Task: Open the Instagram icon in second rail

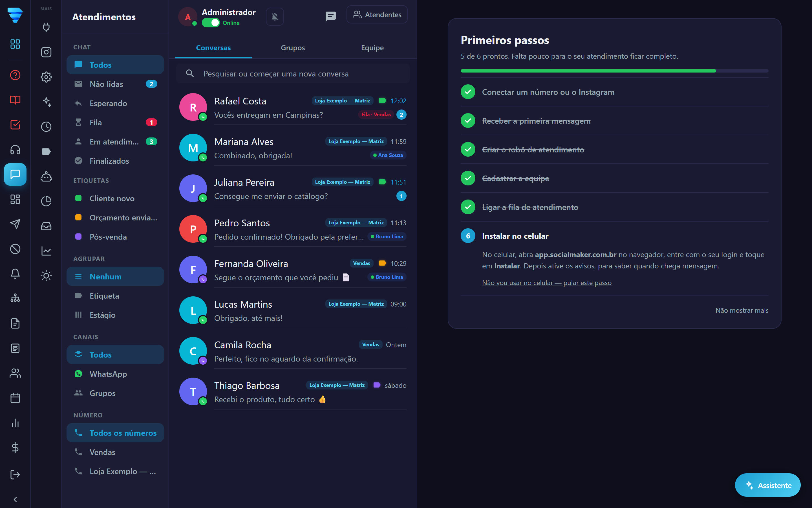Action: pos(46,52)
